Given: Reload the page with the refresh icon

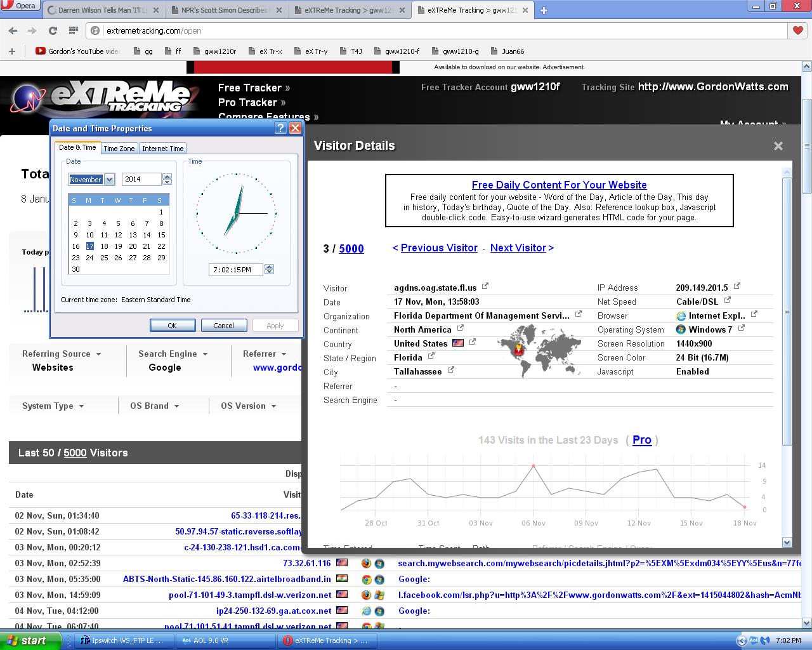Looking at the screenshot, I should point(53,30).
